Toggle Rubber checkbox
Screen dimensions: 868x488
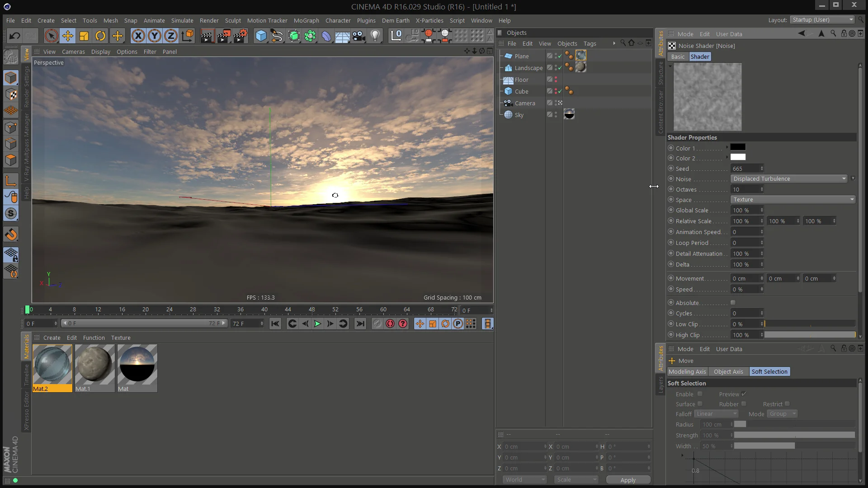(x=744, y=404)
